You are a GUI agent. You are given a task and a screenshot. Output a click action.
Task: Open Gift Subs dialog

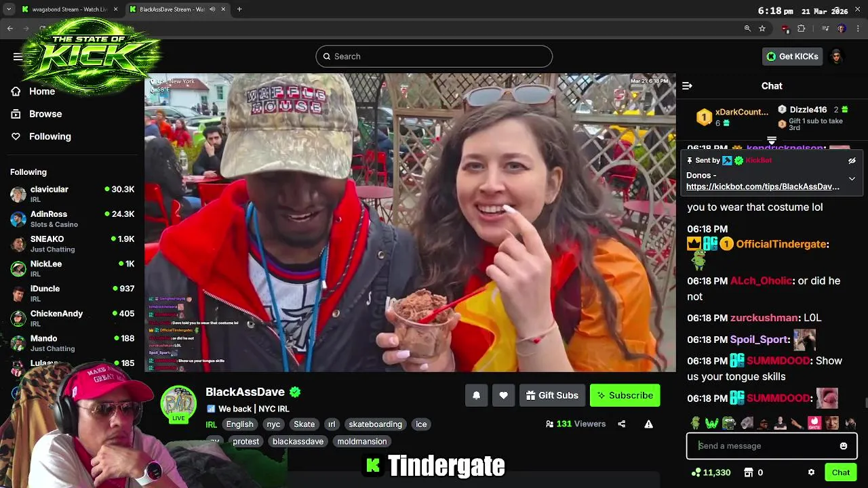click(x=552, y=396)
